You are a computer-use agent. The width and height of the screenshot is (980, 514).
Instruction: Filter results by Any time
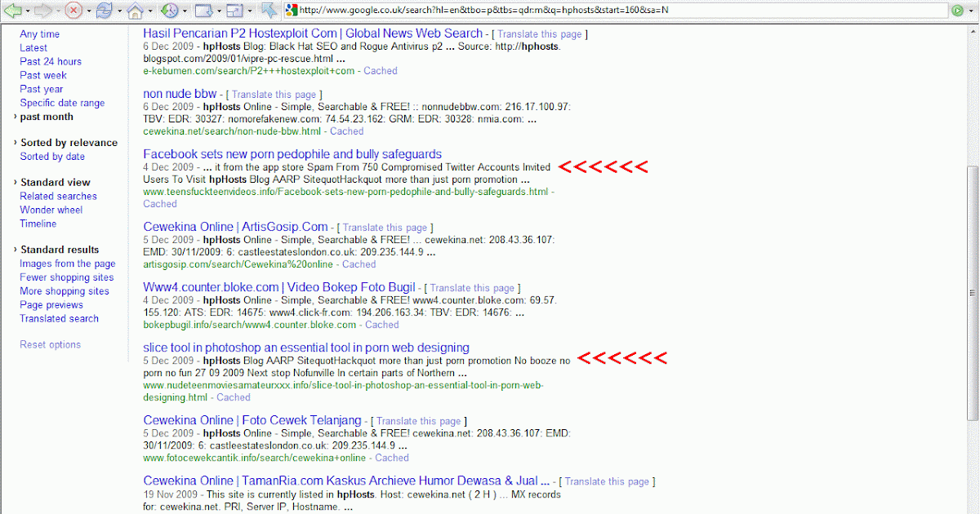39,34
